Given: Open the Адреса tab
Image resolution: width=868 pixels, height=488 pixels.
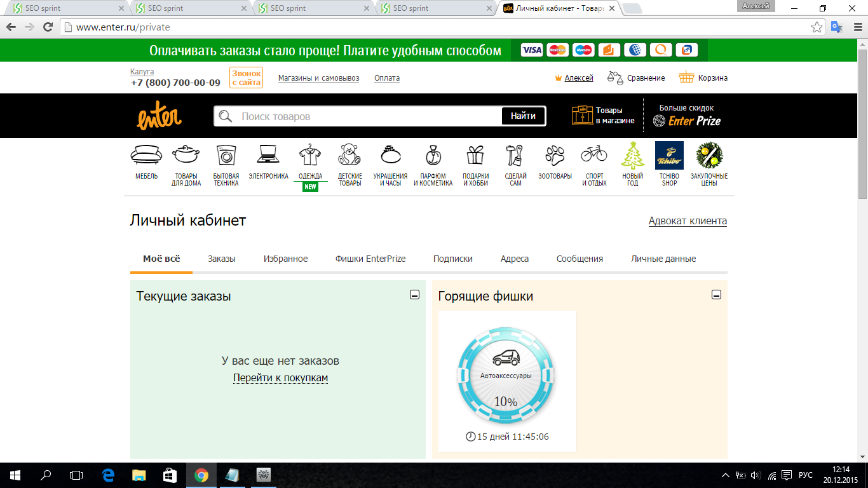Looking at the screenshot, I should [x=515, y=259].
